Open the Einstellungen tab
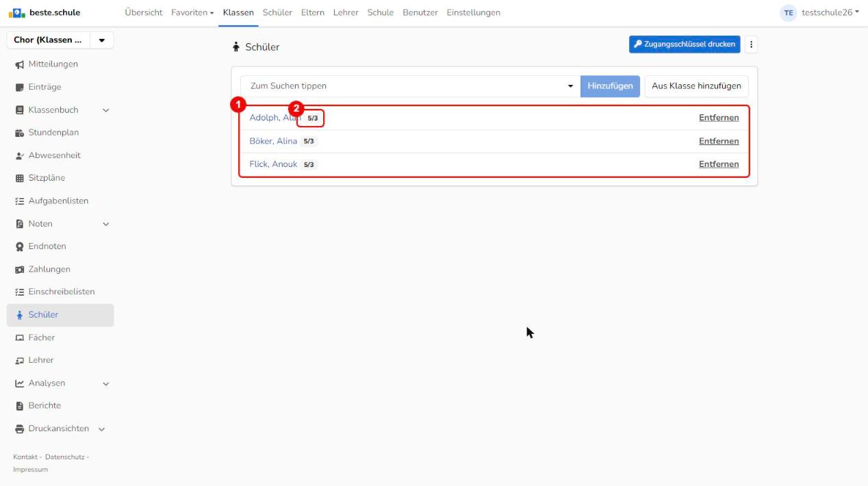The height and width of the screenshot is (486, 868). click(473, 12)
